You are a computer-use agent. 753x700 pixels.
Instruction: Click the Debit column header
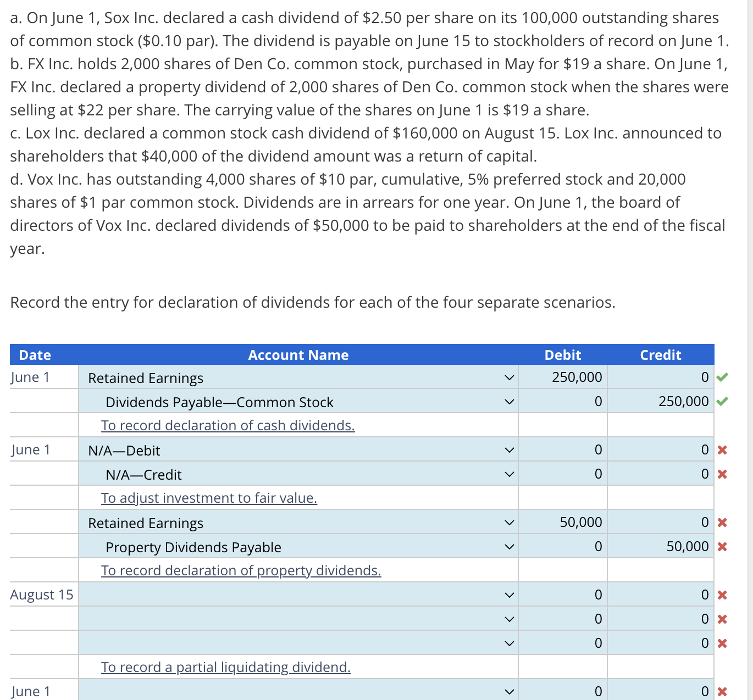point(562,355)
